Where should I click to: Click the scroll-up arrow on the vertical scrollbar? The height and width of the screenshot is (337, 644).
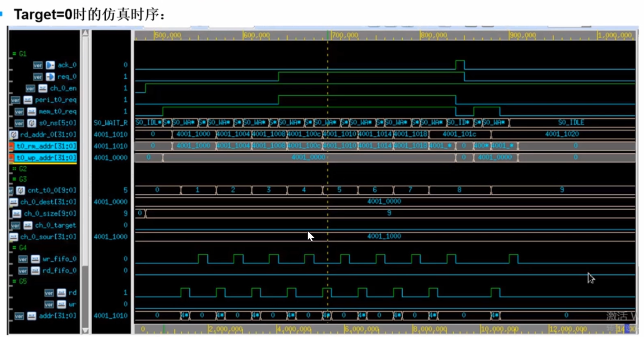(x=86, y=32)
